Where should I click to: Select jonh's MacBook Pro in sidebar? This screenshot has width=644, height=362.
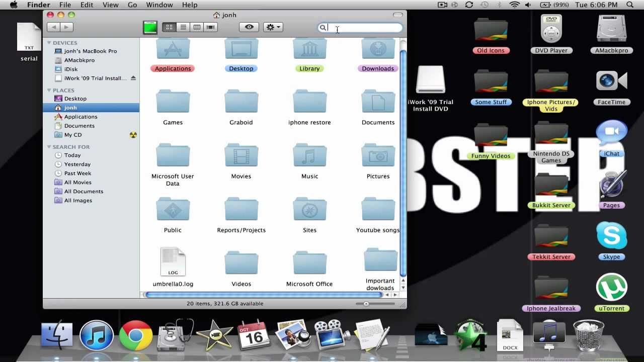click(91, 51)
